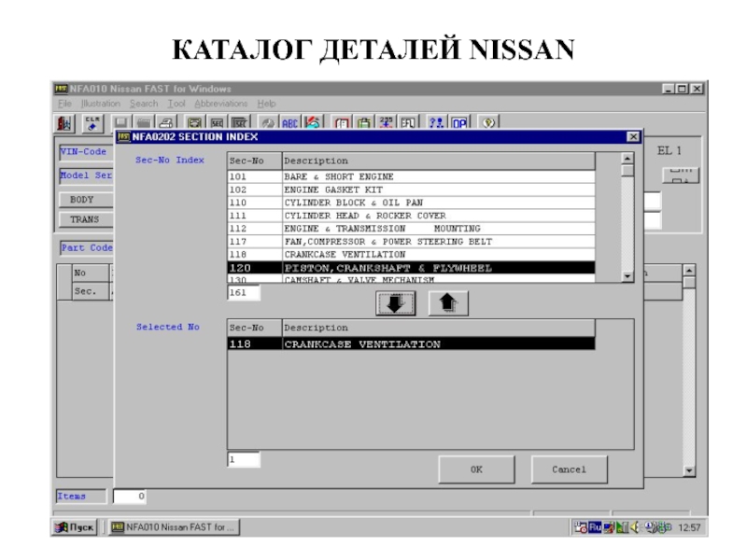Image resolution: width=747 pixels, height=560 pixels.
Task: Click the main window scrollbar up arrow
Action: (689, 271)
